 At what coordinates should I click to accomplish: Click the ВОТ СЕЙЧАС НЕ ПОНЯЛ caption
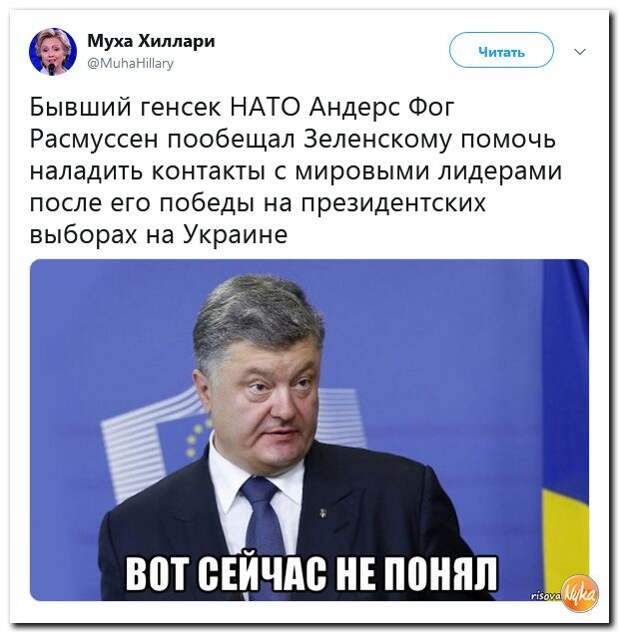coord(311,574)
